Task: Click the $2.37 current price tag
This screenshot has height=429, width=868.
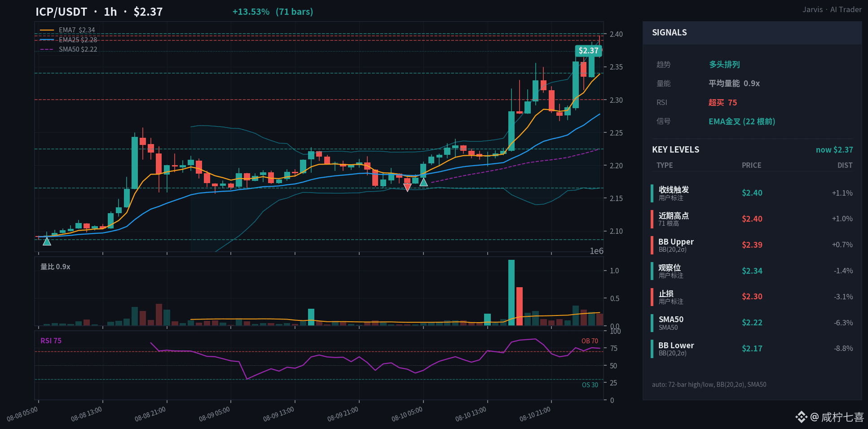Action: 588,51
